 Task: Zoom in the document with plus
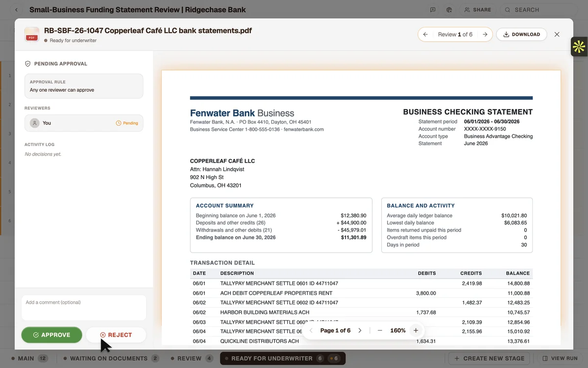(x=416, y=331)
